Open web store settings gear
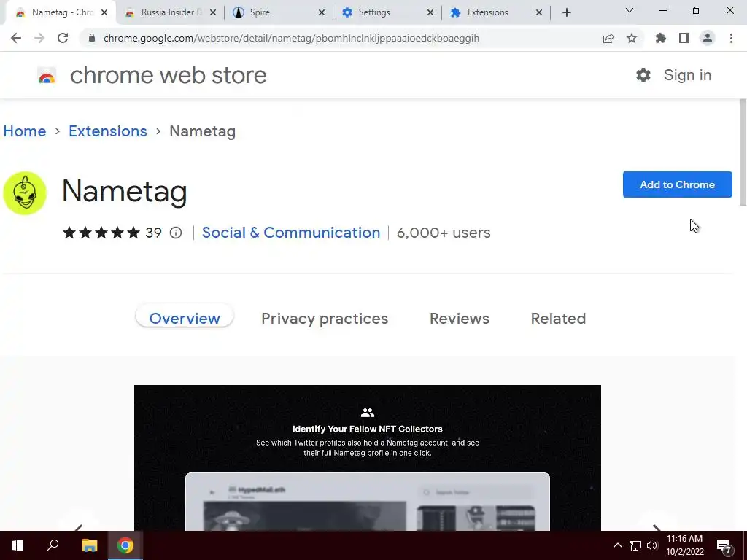 (643, 75)
